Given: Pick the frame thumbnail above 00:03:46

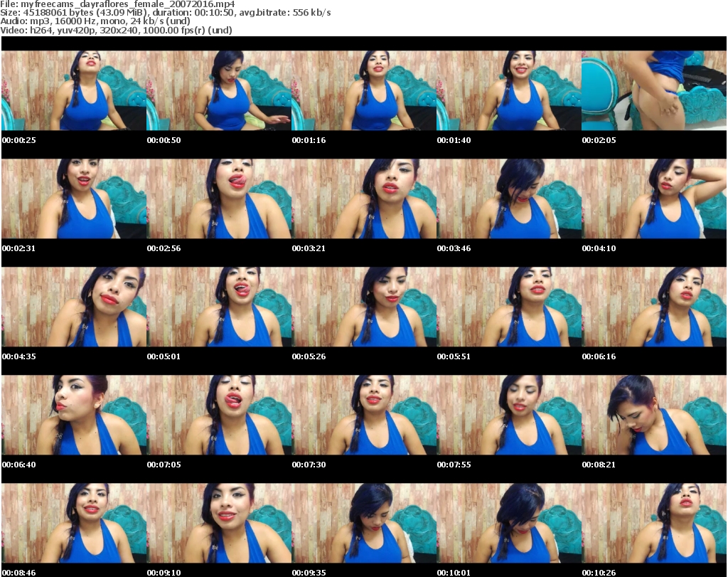Looking at the screenshot, I should (x=509, y=198).
